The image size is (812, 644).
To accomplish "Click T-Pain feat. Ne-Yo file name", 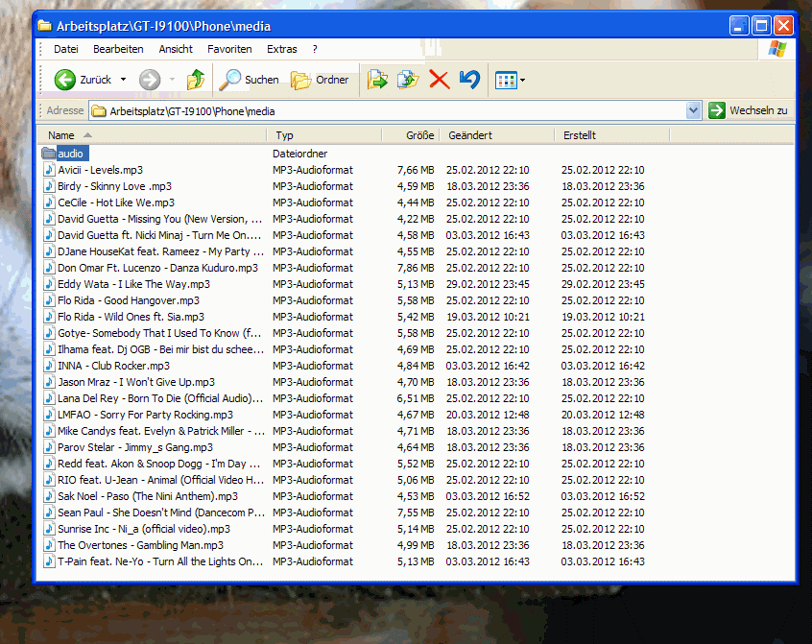I will pyautogui.click(x=160, y=561).
